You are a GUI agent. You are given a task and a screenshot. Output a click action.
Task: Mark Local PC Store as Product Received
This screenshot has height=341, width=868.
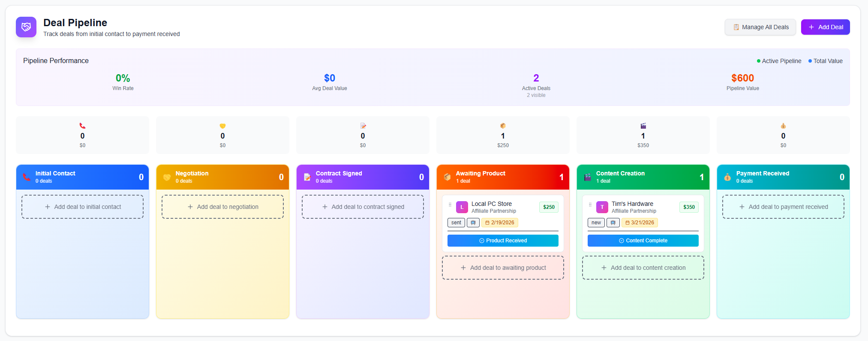point(503,241)
